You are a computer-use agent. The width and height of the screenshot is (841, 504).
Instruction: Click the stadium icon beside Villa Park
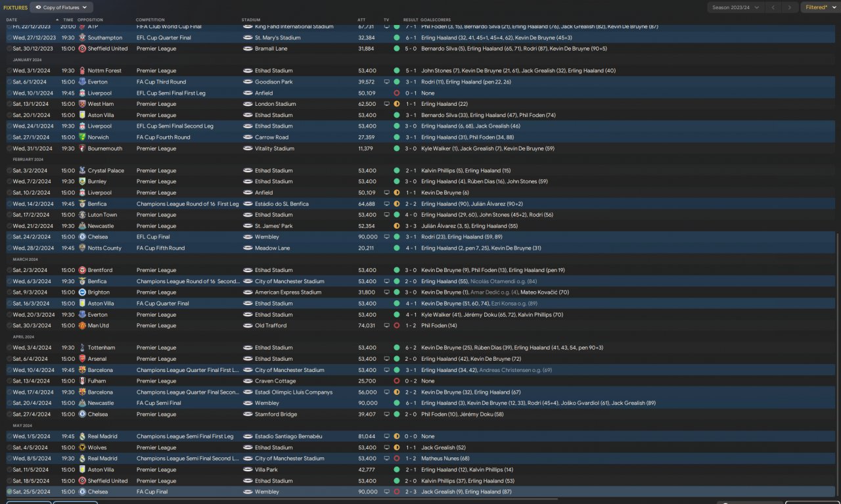pos(248,470)
